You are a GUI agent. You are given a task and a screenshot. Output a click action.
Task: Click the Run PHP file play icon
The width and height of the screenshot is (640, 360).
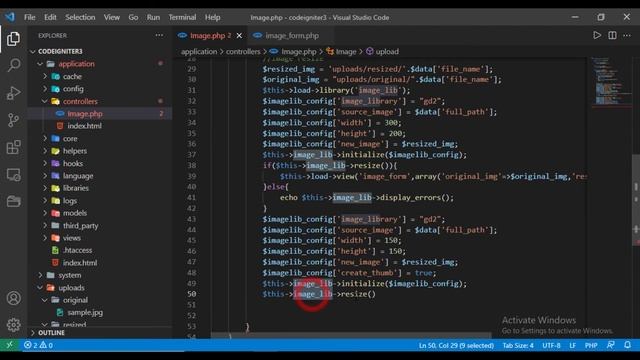[597, 36]
